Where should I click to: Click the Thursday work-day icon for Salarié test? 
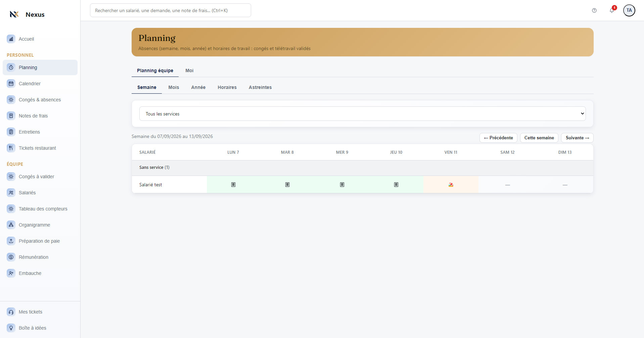[396, 185]
